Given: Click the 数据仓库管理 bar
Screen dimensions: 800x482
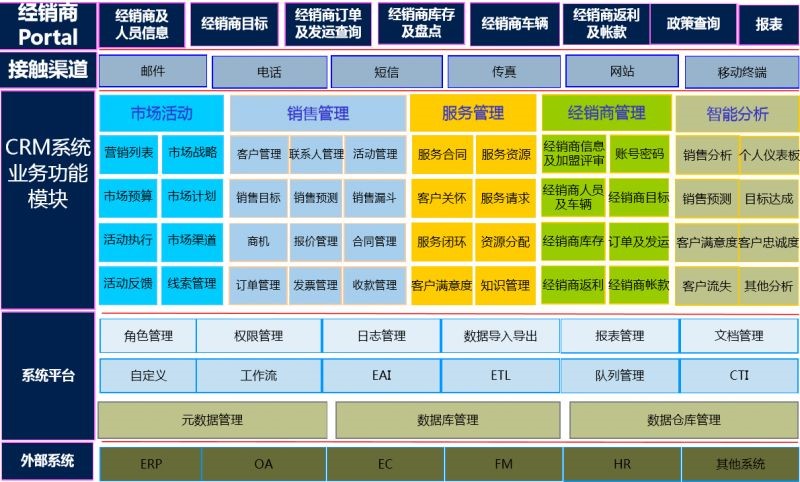Looking at the screenshot, I should coord(683,420).
